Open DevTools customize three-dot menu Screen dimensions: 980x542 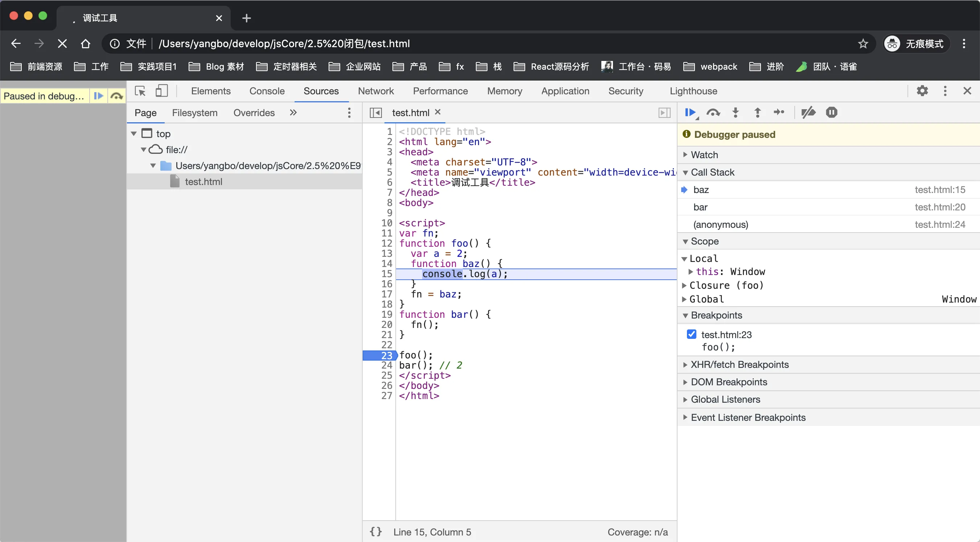click(x=945, y=91)
